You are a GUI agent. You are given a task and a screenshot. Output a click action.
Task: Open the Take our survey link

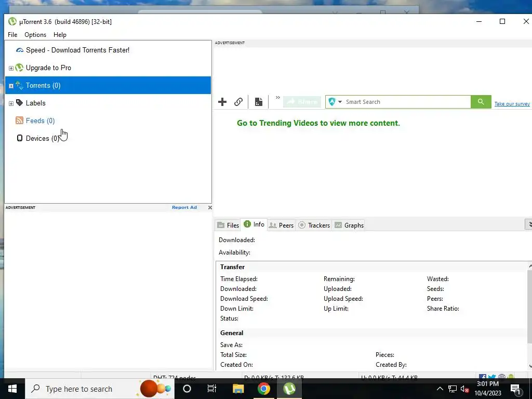pyautogui.click(x=512, y=104)
